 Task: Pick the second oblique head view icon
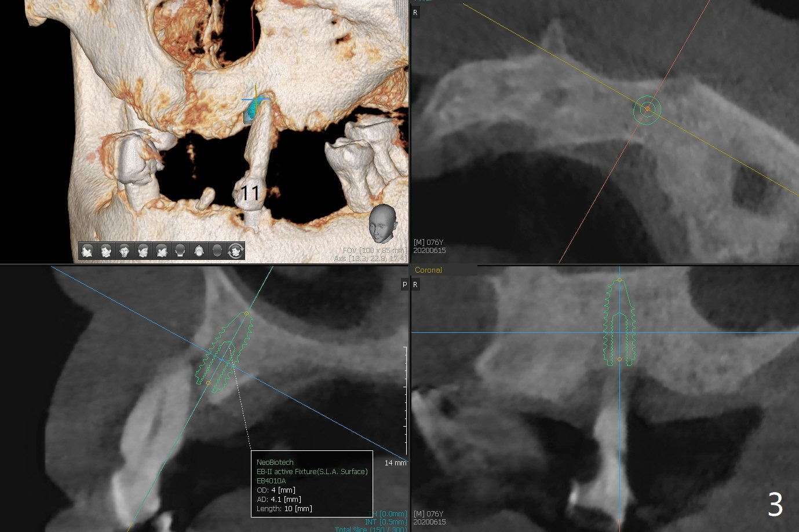tap(143, 251)
